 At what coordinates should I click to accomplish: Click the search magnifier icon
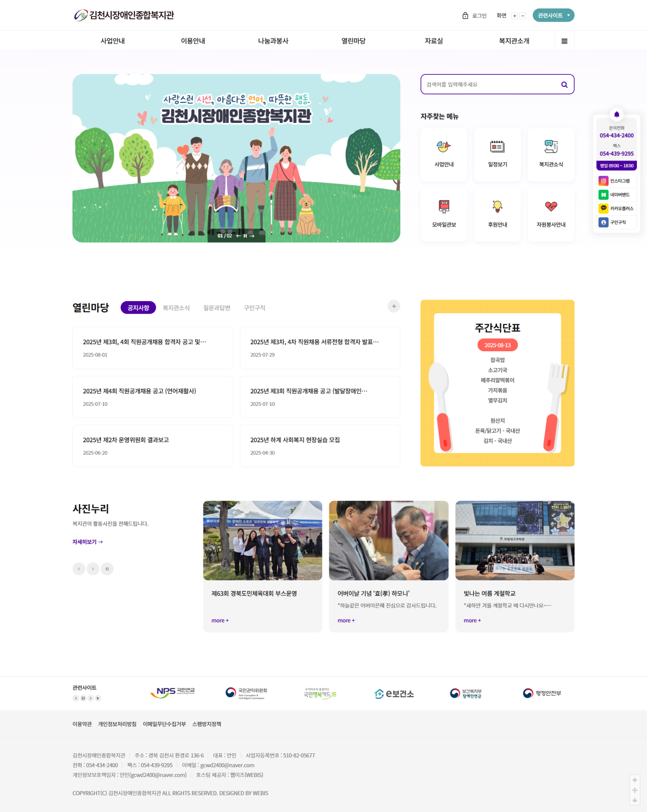[x=564, y=84]
